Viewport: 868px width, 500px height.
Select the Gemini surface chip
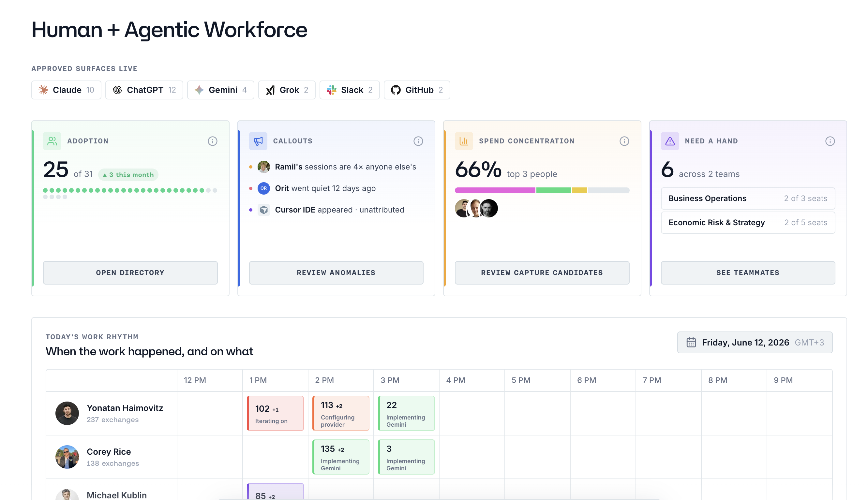220,90
